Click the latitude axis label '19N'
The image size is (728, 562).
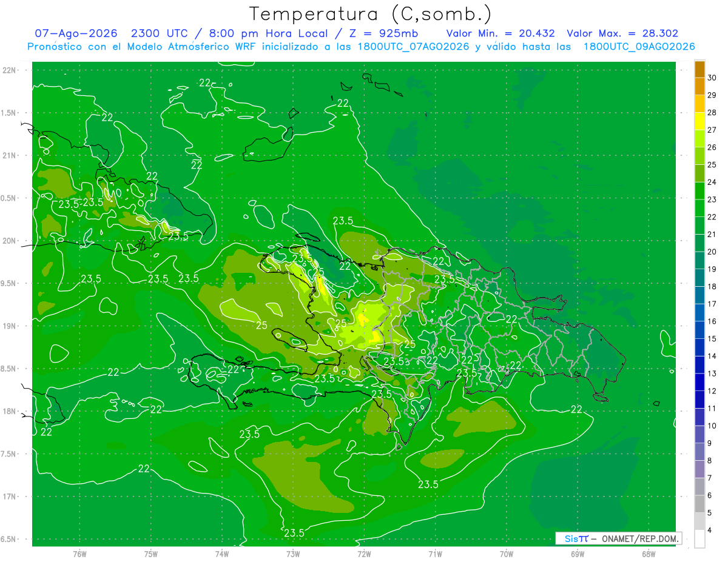pos(10,326)
